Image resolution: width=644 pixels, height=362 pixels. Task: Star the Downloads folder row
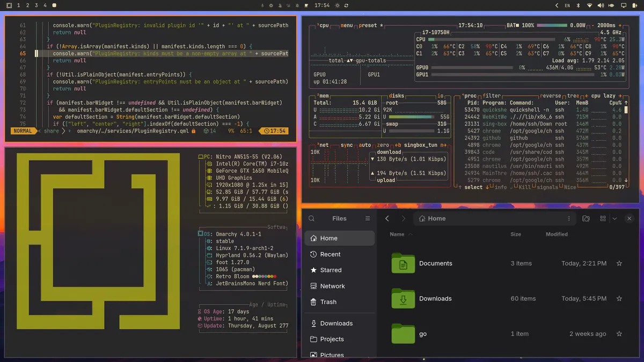click(x=619, y=299)
